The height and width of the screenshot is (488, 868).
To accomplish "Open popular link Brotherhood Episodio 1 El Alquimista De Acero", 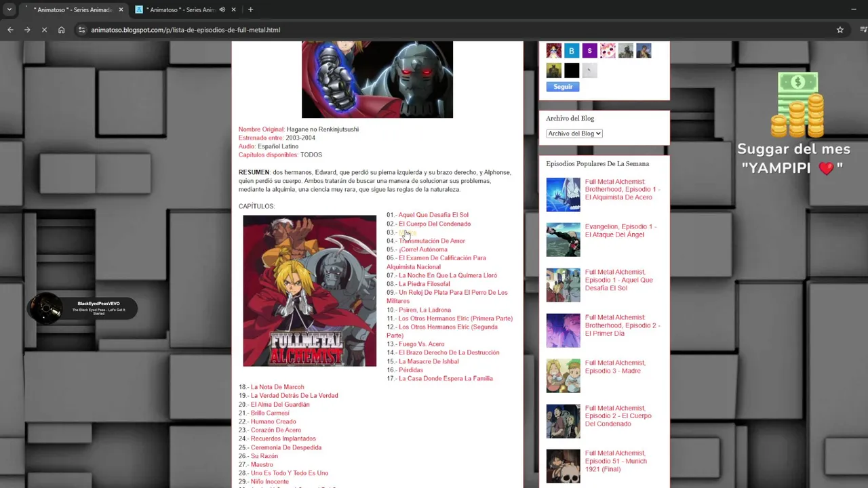I will coord(622,189).
